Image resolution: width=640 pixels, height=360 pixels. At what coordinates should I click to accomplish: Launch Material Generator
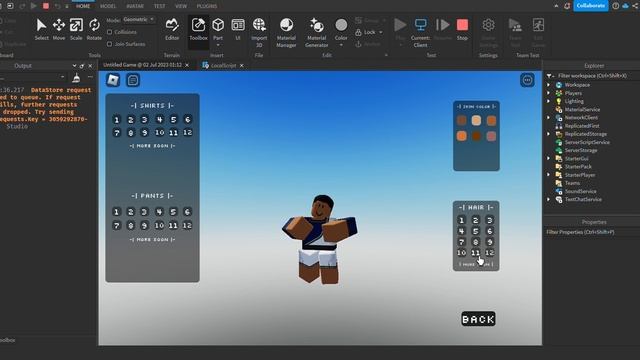click(x=316, y=32)
